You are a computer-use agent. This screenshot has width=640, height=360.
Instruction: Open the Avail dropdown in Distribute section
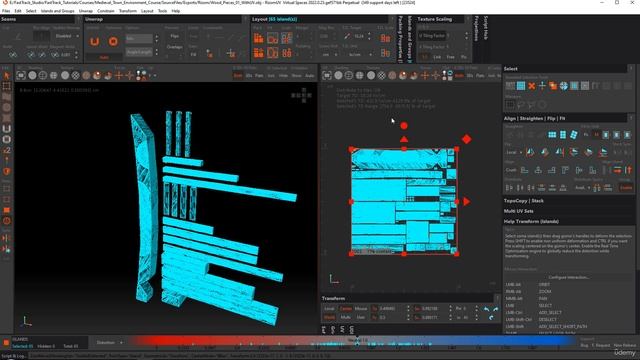[x=582, y=188]
